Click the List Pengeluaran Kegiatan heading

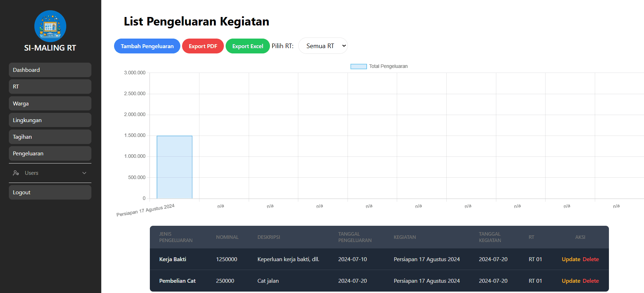coord(197,22)
